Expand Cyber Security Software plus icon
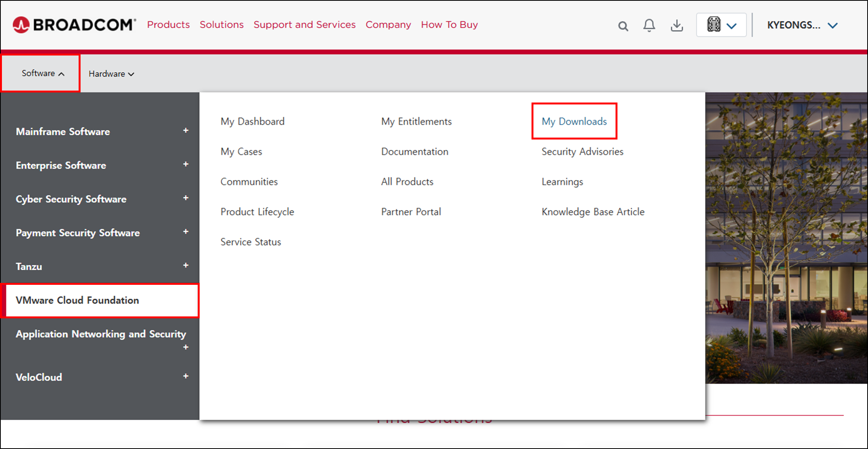868x449 pixels. point(186,198)
